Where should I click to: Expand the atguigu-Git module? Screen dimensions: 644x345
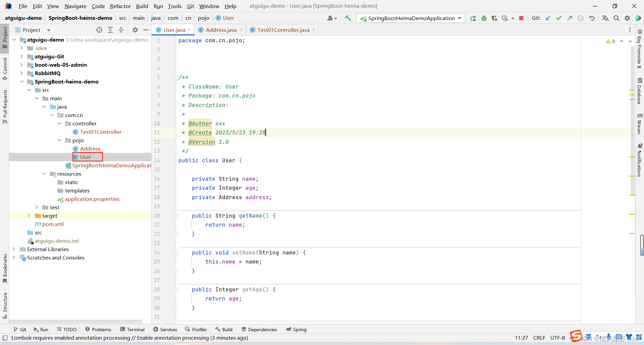(21, 56)
